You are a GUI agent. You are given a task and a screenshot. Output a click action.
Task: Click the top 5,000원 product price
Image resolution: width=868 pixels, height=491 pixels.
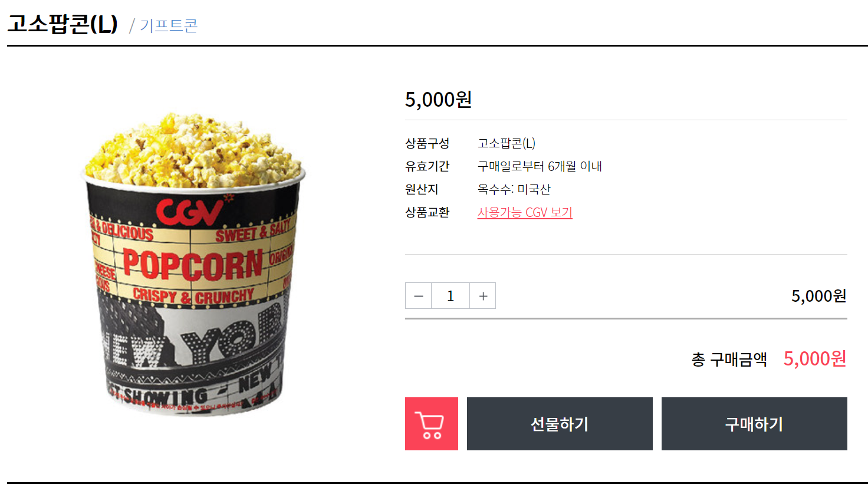point(438,100)
